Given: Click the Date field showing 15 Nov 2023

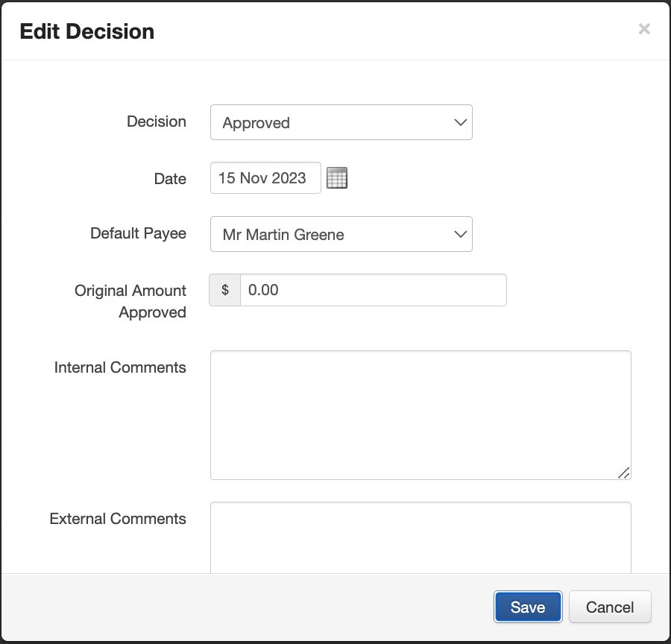Looking at the screenshot, I should coord(265,178).
